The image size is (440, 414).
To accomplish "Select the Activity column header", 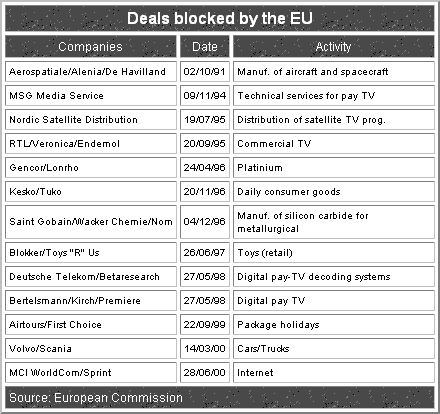I will point(334,47).
